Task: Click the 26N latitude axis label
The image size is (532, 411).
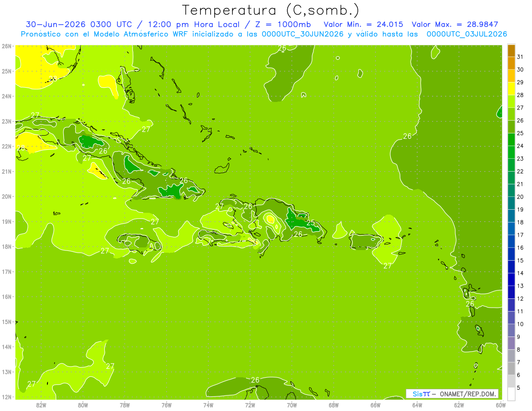Action: point(7,46)
